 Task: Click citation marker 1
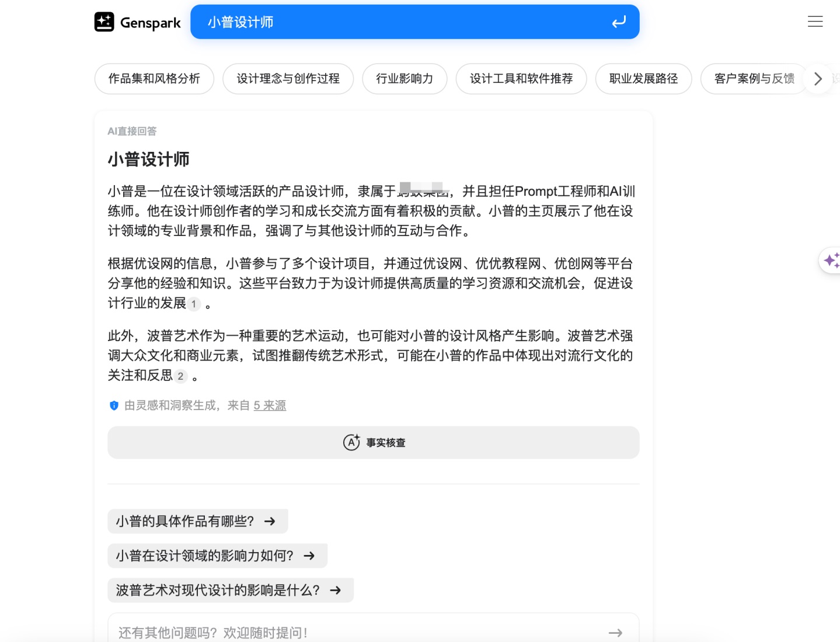point(194,304)
